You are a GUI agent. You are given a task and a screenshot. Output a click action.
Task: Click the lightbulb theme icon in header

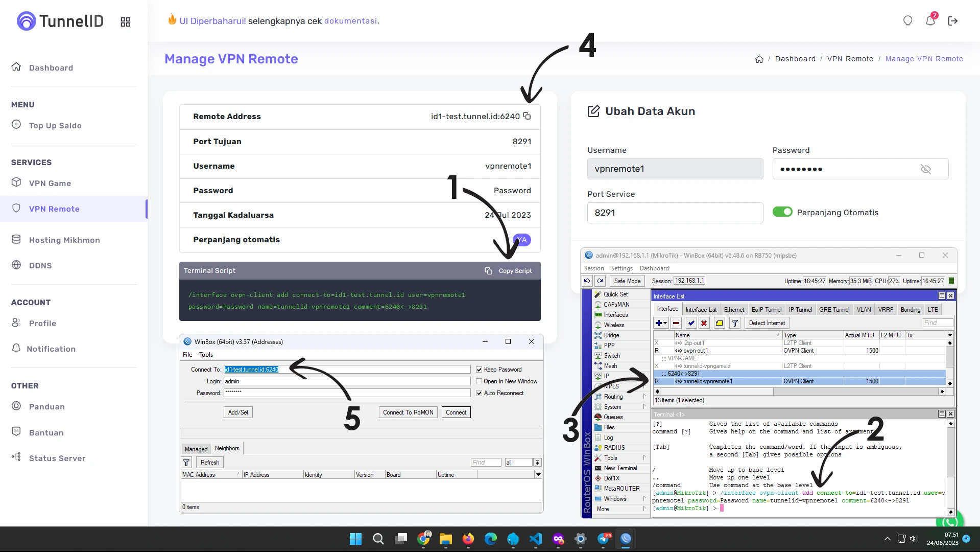[907, 21]
